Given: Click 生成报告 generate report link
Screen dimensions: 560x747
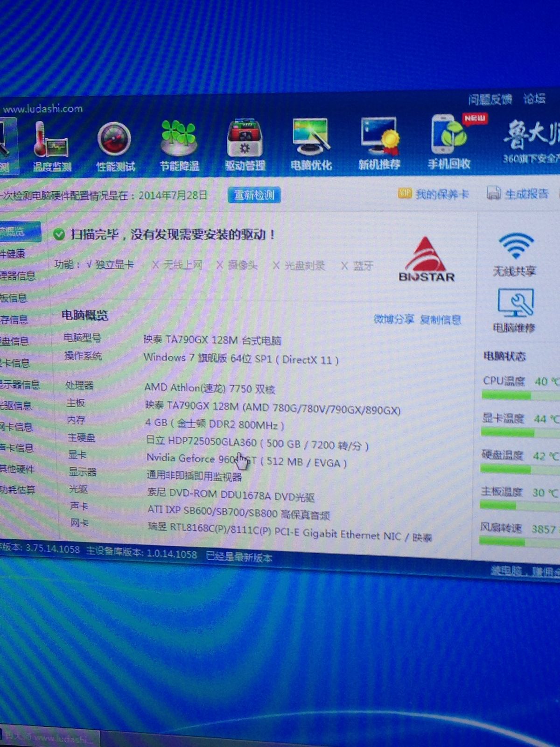Looking at the screenshot, I should click(x=526, y=193).
